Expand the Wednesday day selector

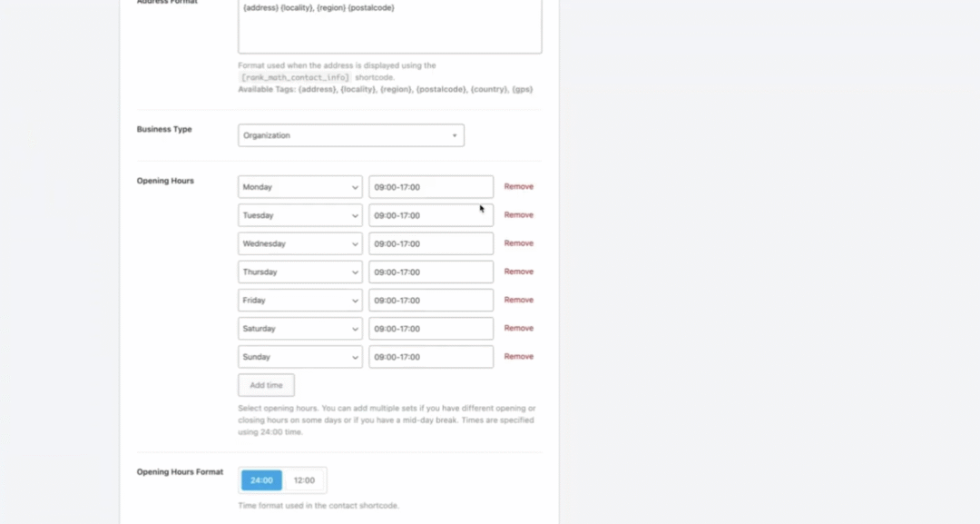click(299, 243)
